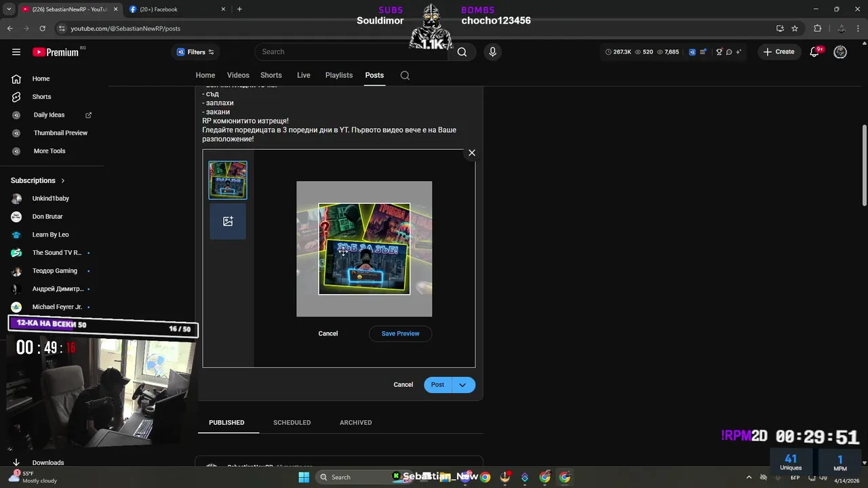This screenshot has height=488, width=868.
Task: Cancel the image preview crop
Action: pos(328,333)
